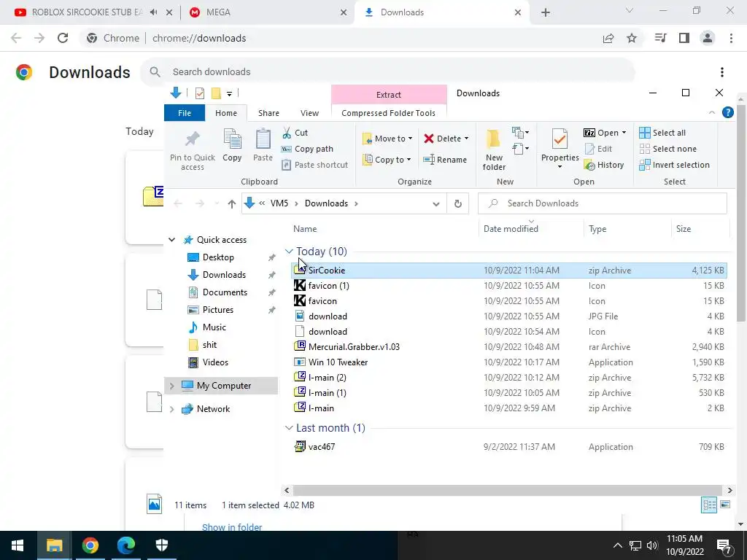
Task: Pin to Quick access
Action: [x=193, y=150]
